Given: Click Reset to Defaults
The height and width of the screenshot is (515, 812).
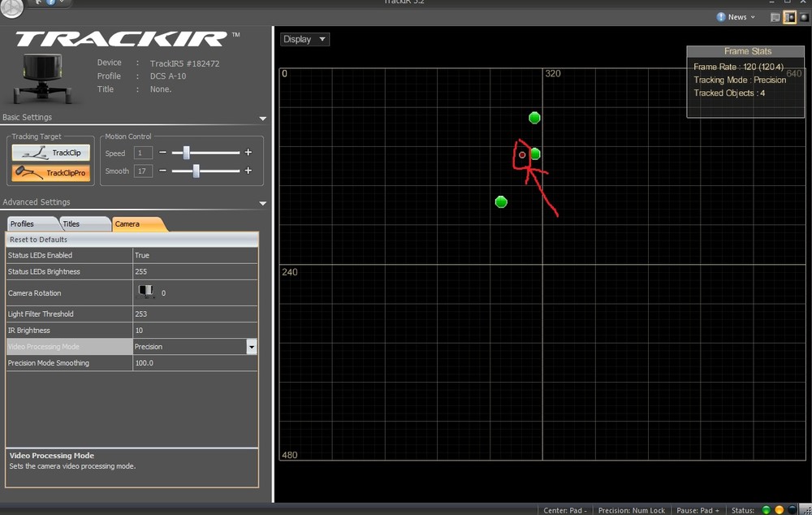Looking at the screenshot, I should coord(132,240).
